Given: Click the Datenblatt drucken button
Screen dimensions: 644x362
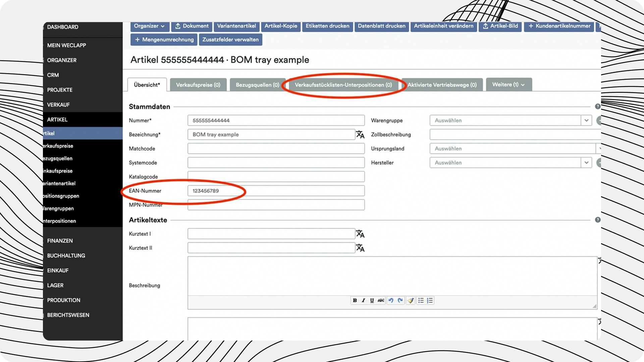Looking at the screenshot, I should (381, 26).
